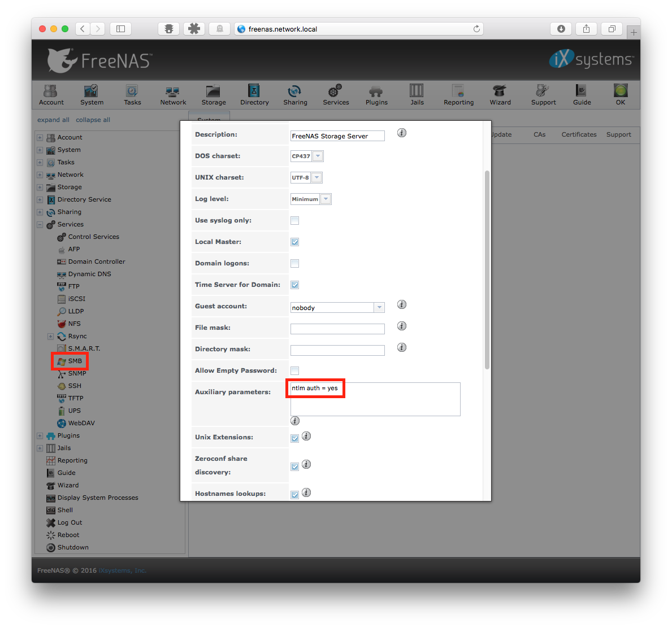Reload page in Safari address bar
Viewport: 672px width, 628px height.
click(x=476, y=29)
